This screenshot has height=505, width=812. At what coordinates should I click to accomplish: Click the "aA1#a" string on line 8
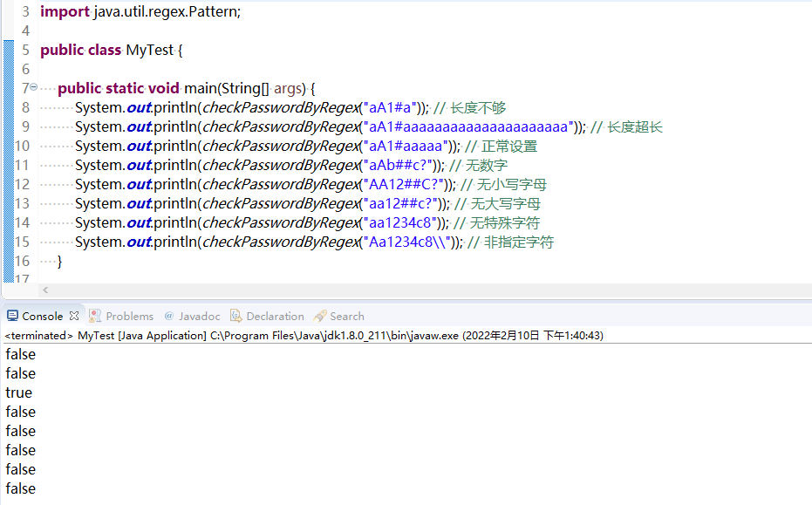coord(391,107)
